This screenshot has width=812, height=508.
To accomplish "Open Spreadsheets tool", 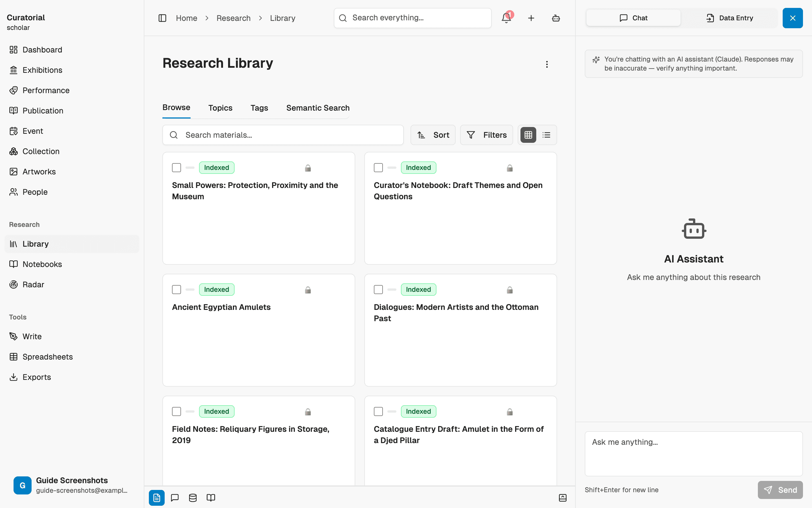I will 72,357.
